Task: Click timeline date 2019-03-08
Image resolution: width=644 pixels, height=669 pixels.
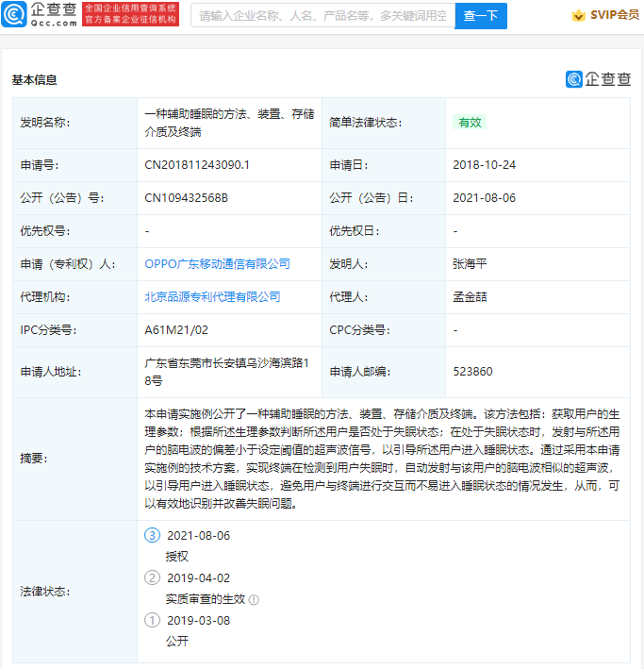Action: point(198,620)
